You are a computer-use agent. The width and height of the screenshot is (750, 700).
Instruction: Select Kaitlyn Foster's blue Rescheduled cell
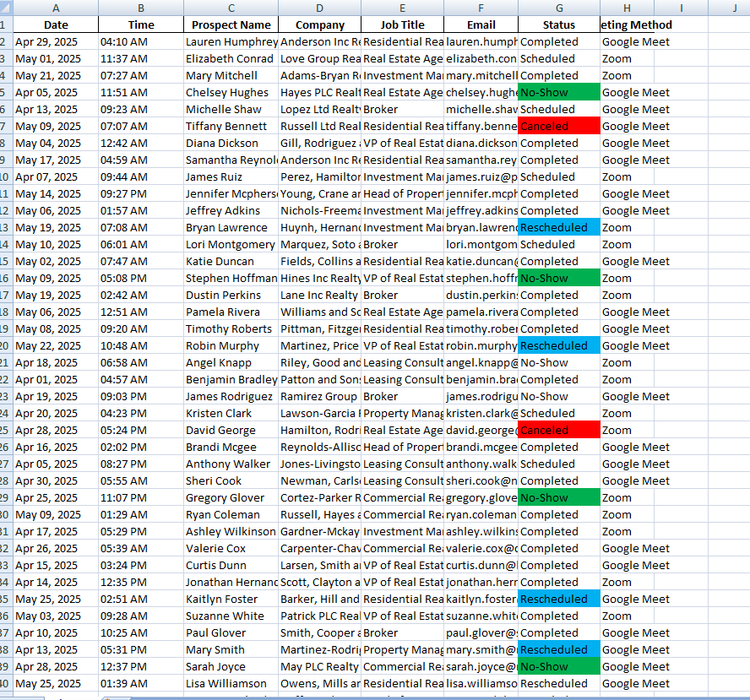(559, 599)
